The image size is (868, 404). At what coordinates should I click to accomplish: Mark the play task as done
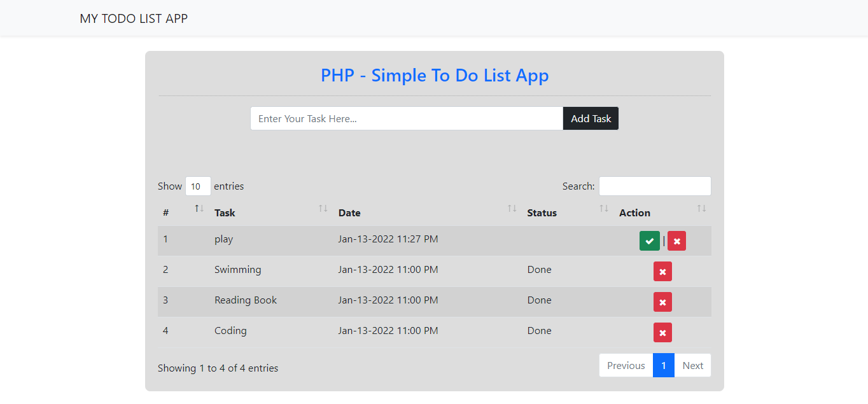(649, 241)
